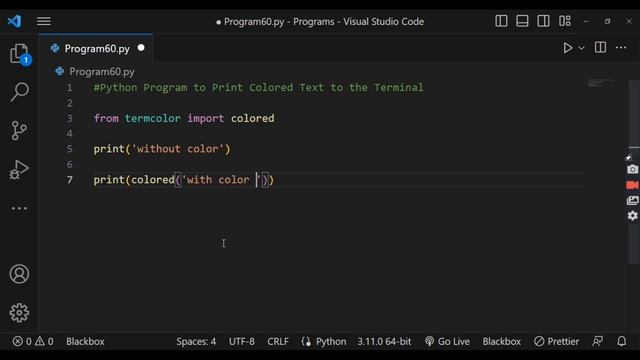Screen dimensions: 640x360
Task: Click the minimap code preview
Action: 601,83
